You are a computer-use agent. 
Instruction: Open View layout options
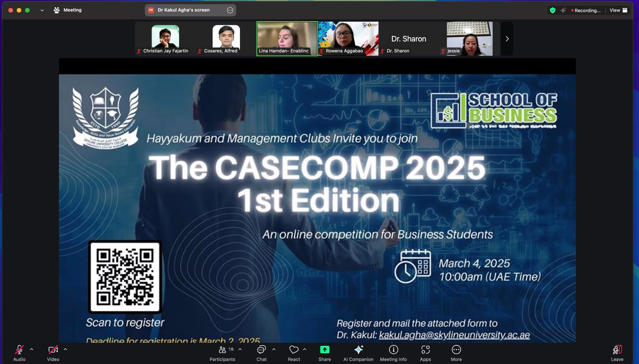[x=615, y=10]
